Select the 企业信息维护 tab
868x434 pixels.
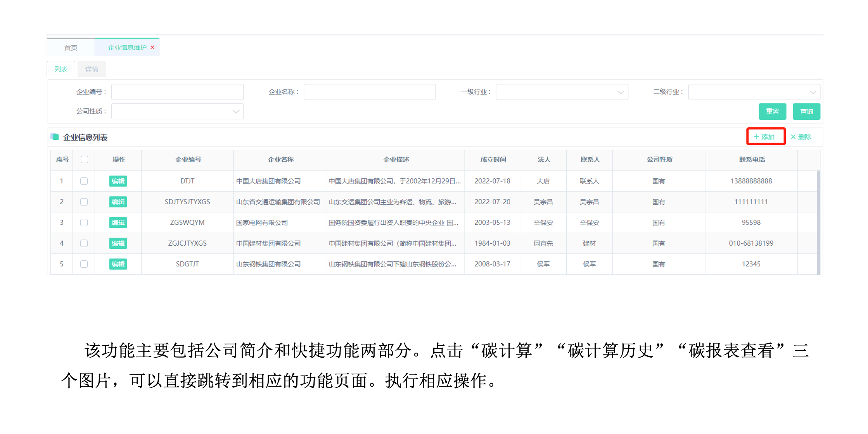[x=127, y=47]
